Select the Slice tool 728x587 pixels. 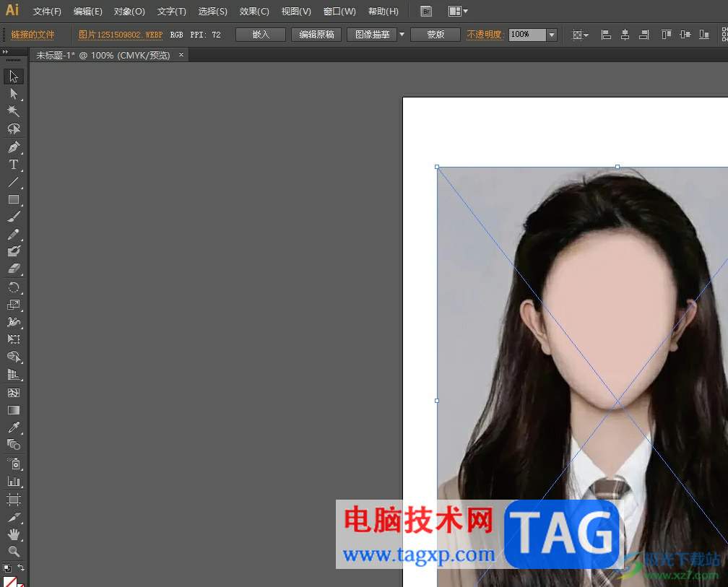[14, 517]
